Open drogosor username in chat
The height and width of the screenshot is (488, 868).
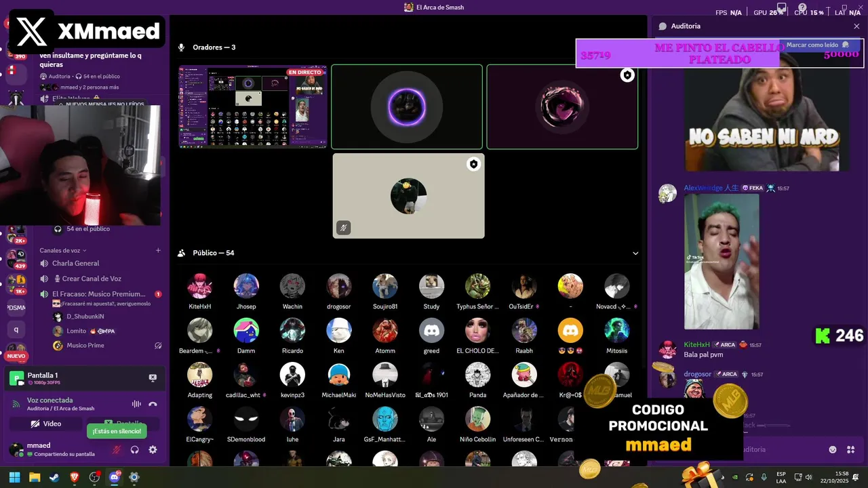[697, 374]
